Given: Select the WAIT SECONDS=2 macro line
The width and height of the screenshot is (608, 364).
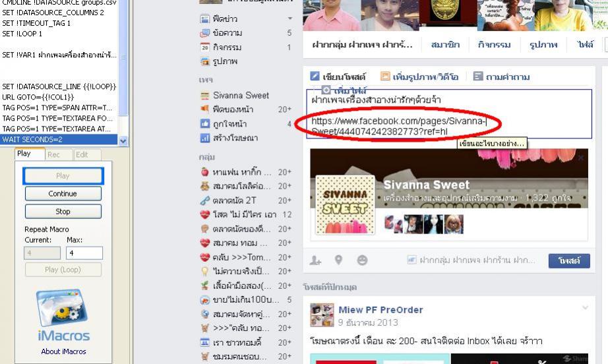Looking at the screenshot, I should pos(59,140).
